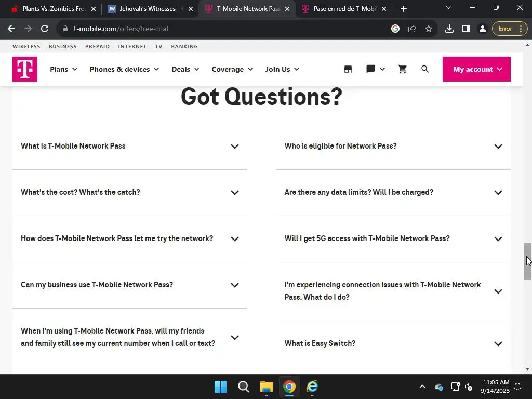
Task: Open Internet Explorer from taskbar
Action: 312,387
